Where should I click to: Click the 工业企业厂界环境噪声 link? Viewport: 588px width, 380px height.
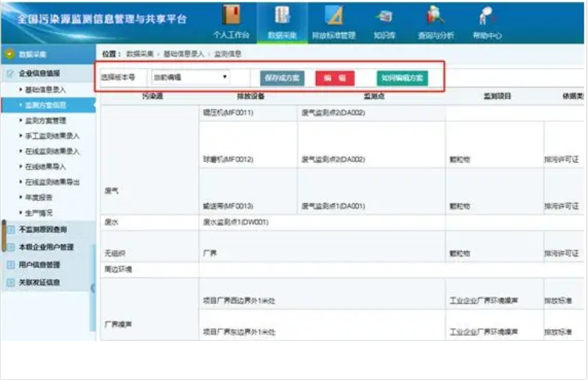click(x=483, y=300)
